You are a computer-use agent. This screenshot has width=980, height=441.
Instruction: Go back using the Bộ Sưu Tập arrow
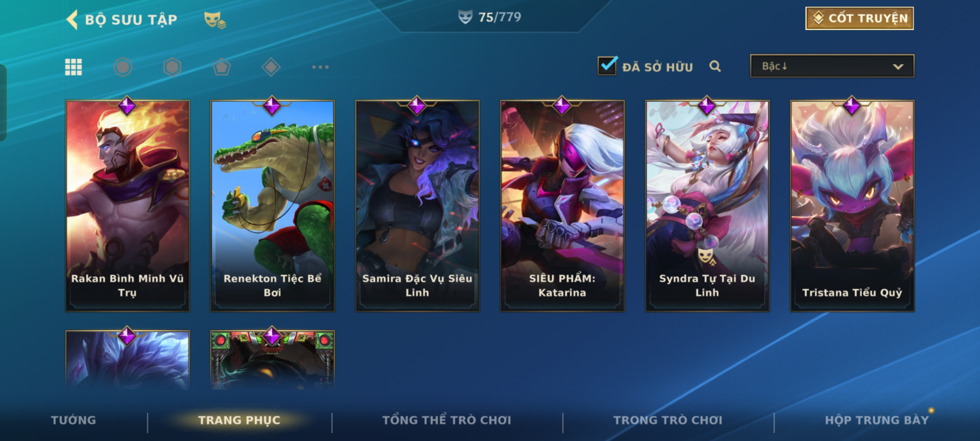click(x=72, y=20)
